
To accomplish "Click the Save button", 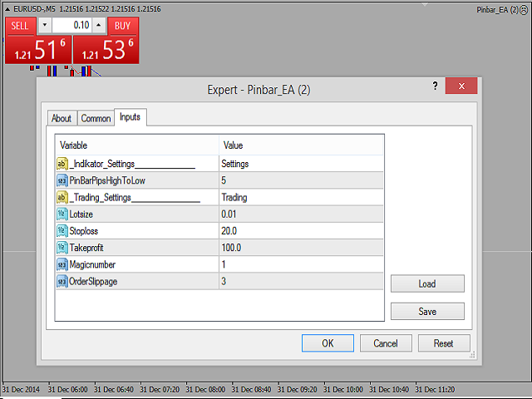I will tap(427, 312).
